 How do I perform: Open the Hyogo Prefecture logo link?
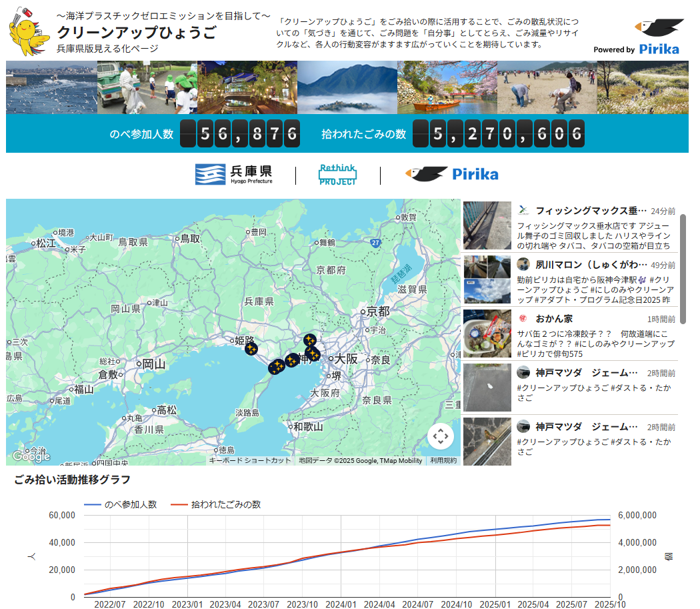(233, 174)
